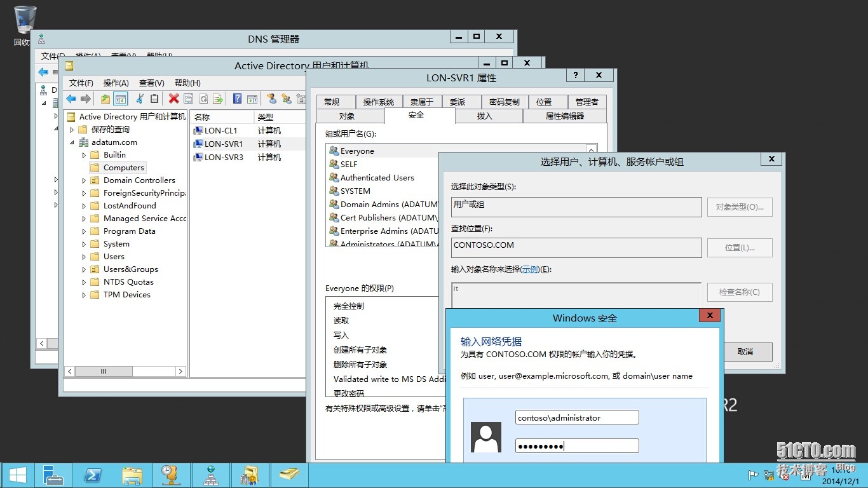The image size is (868, 488).
Task: Click the 位置(L)... button
Action: click(740, 248)
